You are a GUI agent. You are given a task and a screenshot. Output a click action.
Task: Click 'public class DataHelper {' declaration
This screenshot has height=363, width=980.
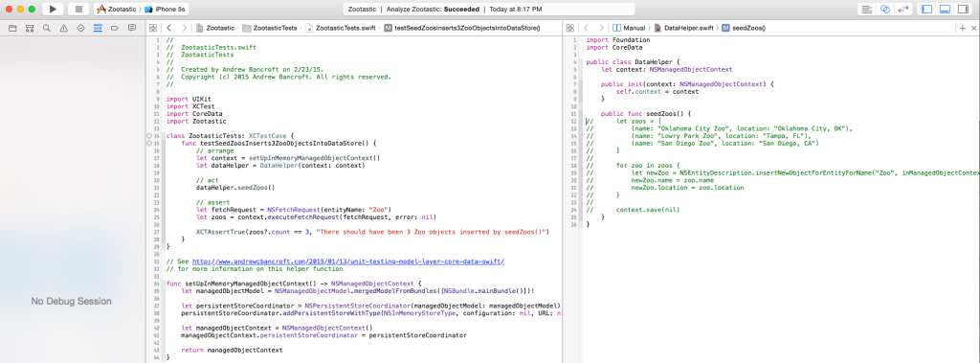click(x=634, y=62)
